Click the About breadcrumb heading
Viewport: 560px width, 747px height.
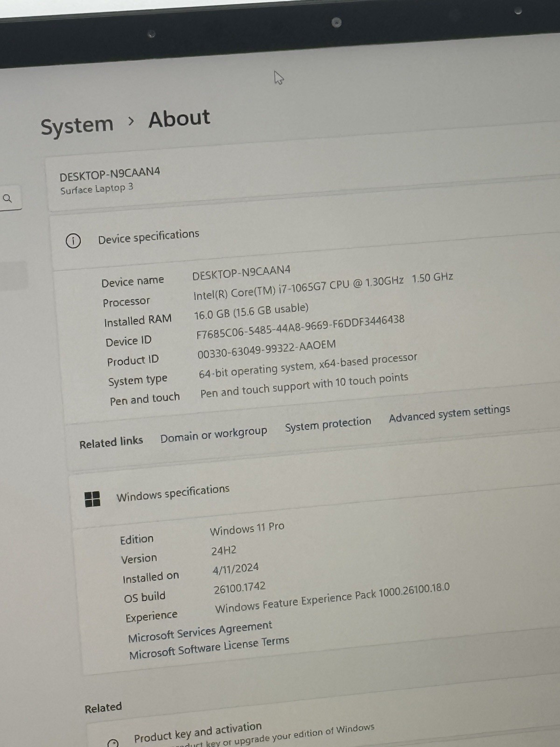coord(179,119)
